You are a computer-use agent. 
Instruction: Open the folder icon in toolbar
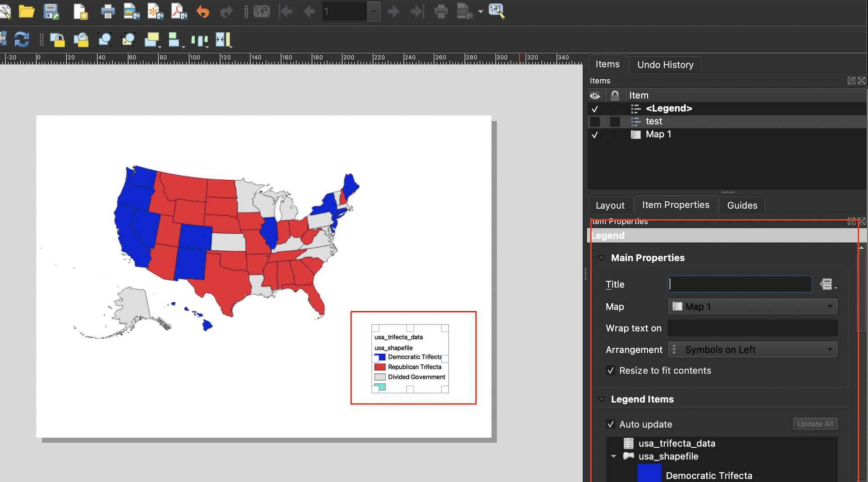[27, 11]
